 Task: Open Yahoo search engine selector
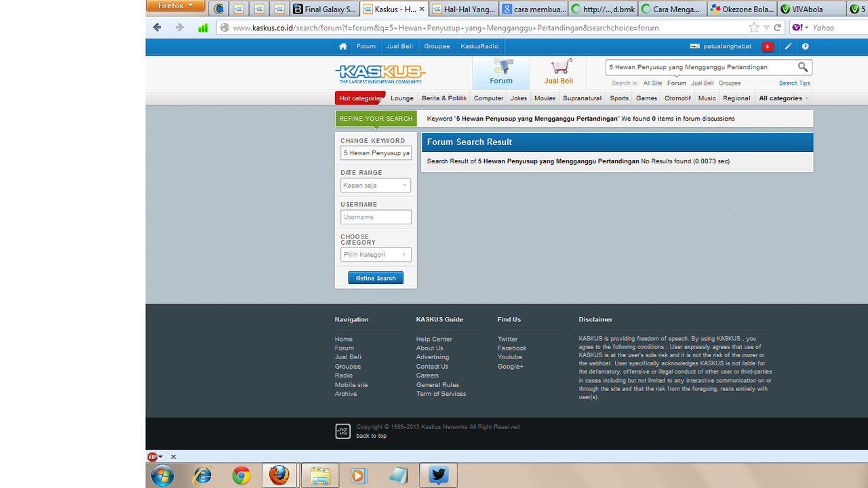[x=800, y=28]
